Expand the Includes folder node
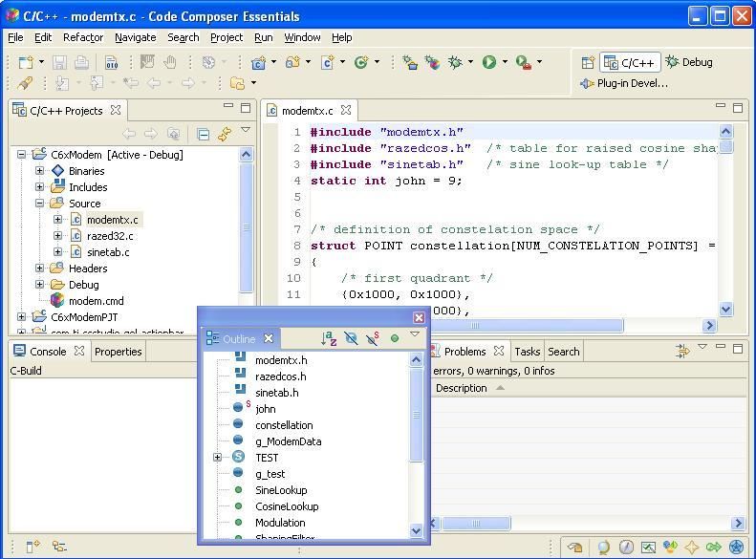 [x=39, y=187]
